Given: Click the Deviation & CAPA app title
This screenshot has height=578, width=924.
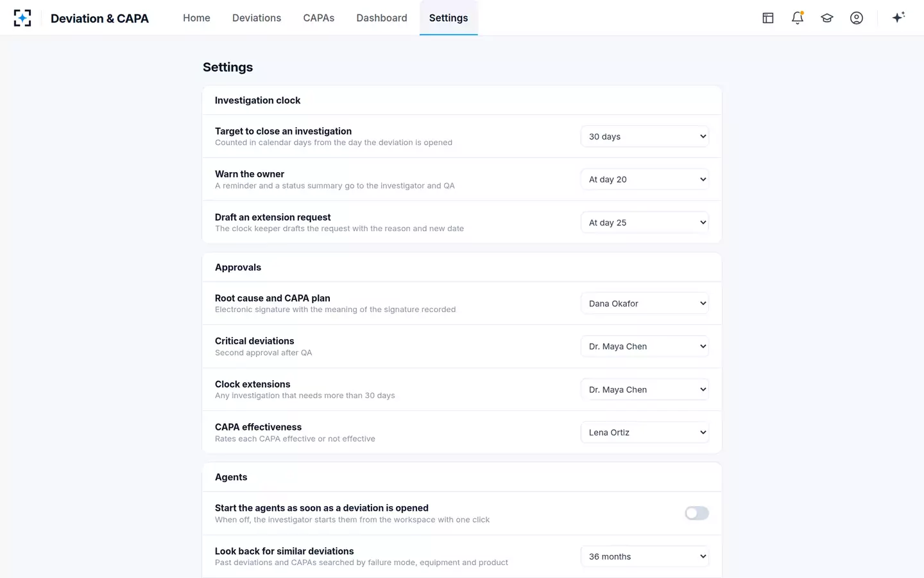Looking at the screenshot, I should [99, 18].
